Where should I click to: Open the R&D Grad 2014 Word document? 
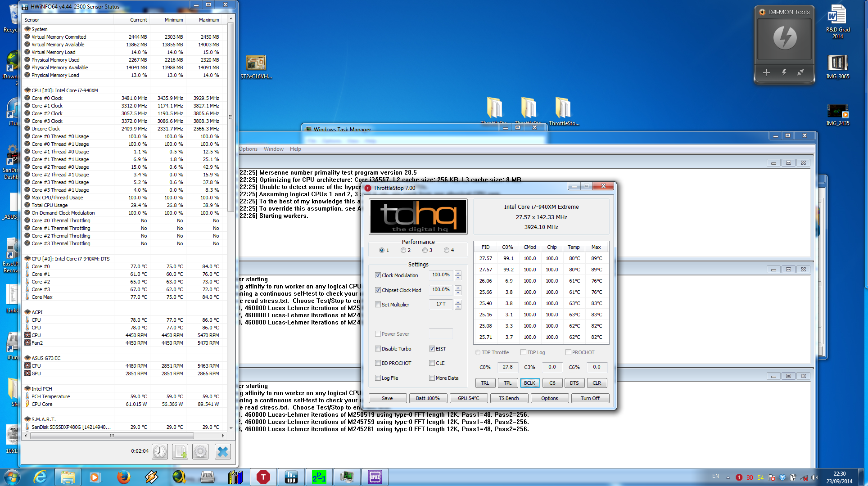click(x=837, y=22)
